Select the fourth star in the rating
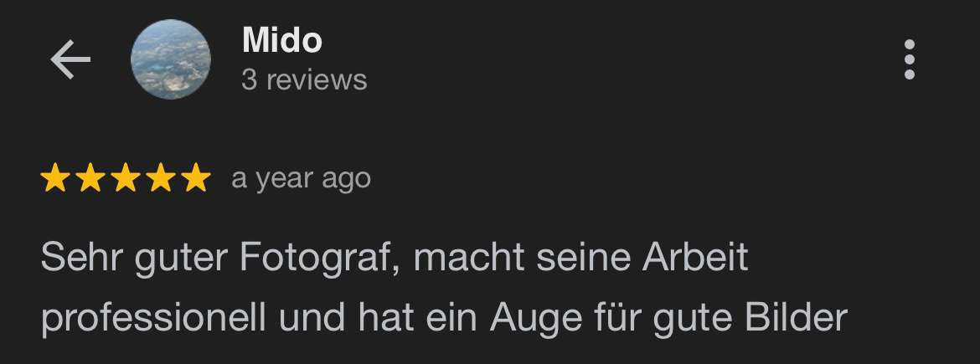Screen dimensions: 980x364 pyautogui.click(x=162, y=177)
